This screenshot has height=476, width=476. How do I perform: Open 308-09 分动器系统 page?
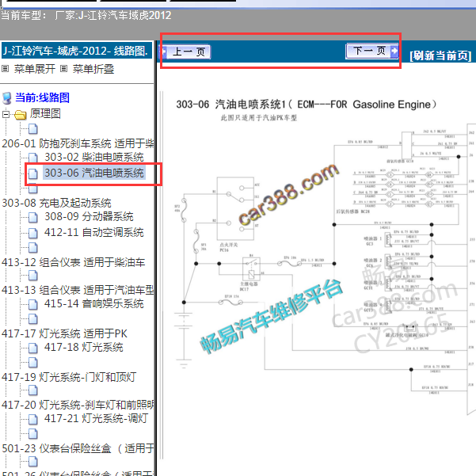pyautogui.click(x=89, y=216)
